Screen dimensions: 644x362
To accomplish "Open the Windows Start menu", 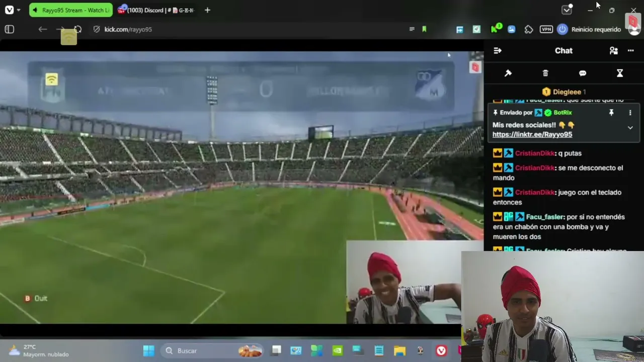I will (149, 350).
